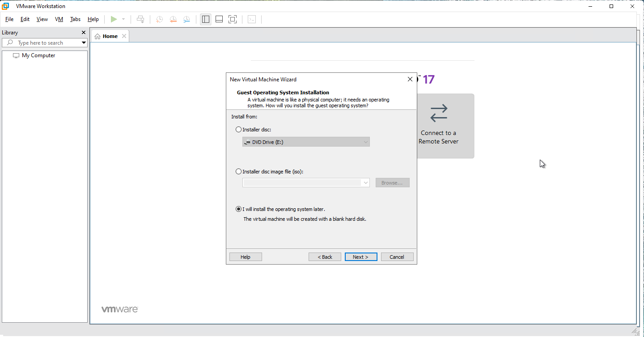Click the Connect to a Remote Server tile

point(439,126)
